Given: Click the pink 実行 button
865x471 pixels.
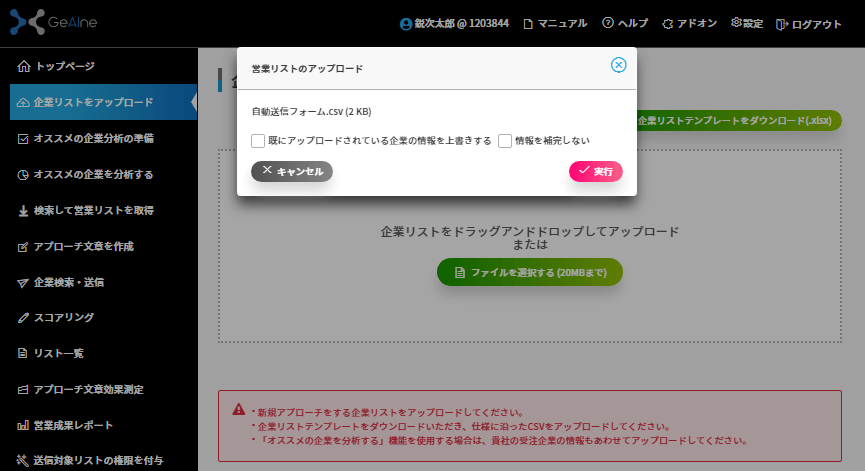Looking at the screenshot, I should tap(596, 171).
